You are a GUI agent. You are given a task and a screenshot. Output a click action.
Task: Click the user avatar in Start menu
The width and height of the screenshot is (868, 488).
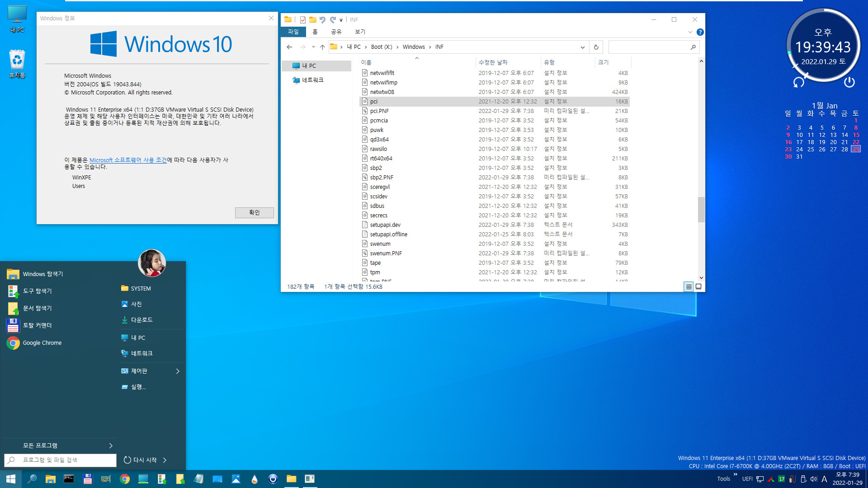pyautogui.click(x=152, y=263)
